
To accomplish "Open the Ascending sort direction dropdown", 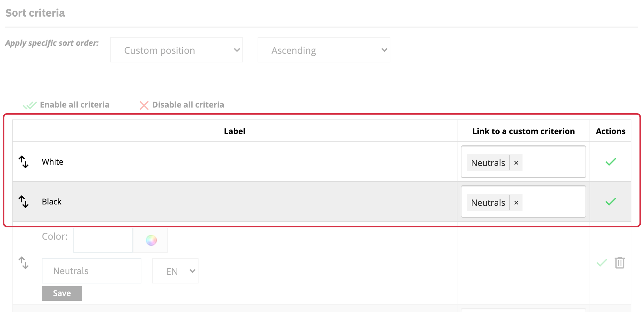I will [x=324, y=50].
